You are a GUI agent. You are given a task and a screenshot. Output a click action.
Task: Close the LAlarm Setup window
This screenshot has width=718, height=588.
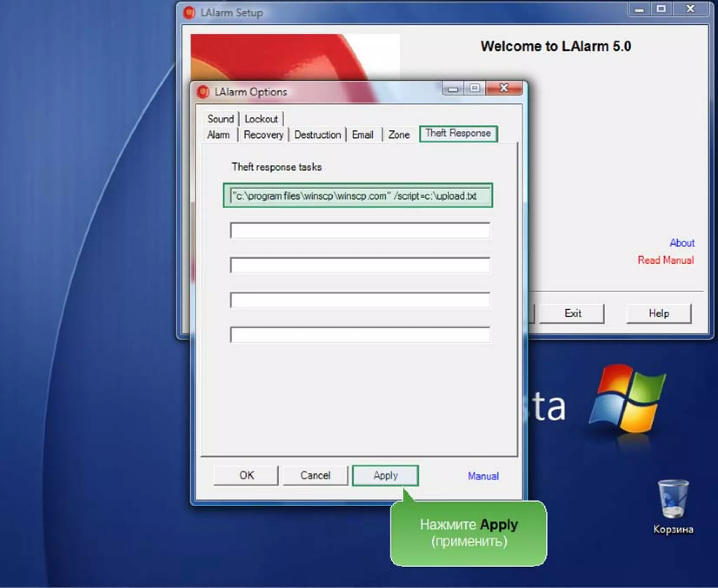pos(690,9)
